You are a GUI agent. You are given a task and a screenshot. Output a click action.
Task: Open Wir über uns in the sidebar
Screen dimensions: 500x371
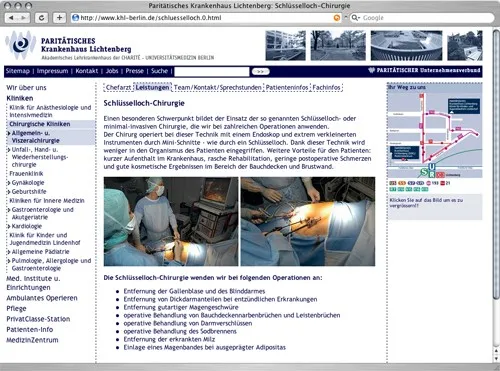pos(26,88)
